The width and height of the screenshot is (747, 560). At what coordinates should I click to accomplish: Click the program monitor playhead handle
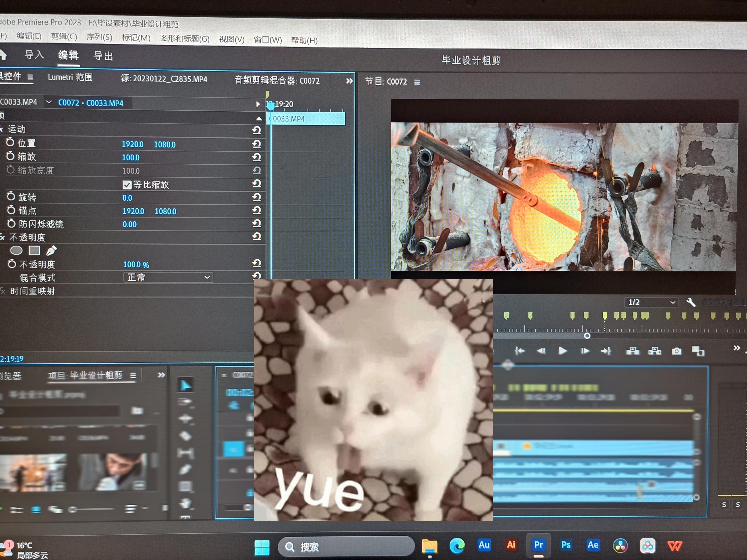(587, 336)
